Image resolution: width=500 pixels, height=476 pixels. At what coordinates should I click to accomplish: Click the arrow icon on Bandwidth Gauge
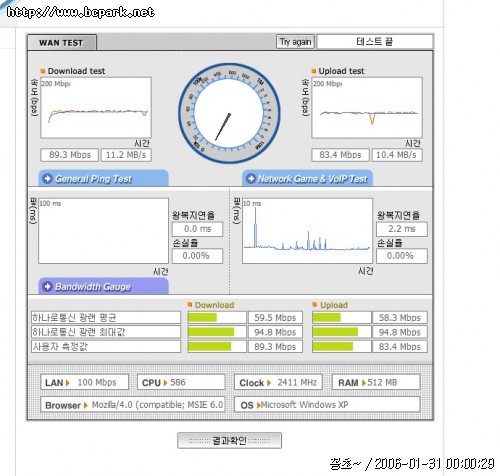[48, 286]
